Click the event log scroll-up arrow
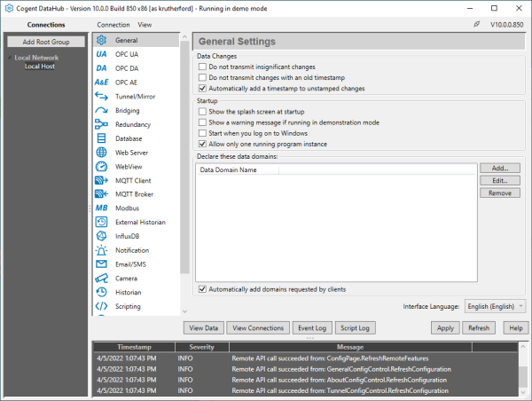532x401 pixels. (523, 347)
